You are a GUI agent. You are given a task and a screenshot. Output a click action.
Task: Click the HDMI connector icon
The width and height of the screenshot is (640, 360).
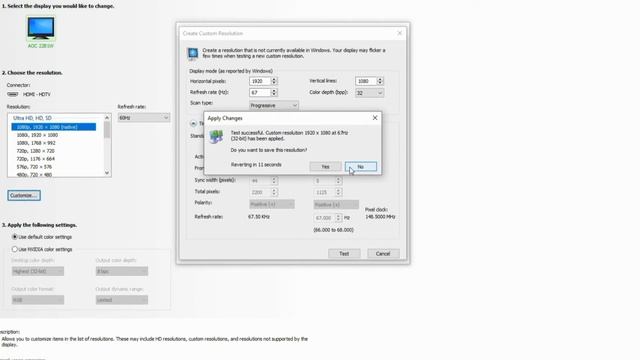(13, 94)
